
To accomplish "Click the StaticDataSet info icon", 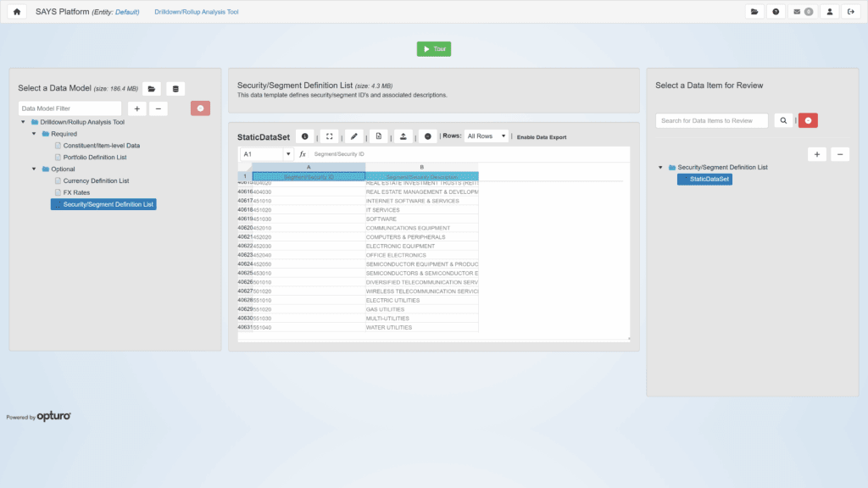I will (305, 136).
